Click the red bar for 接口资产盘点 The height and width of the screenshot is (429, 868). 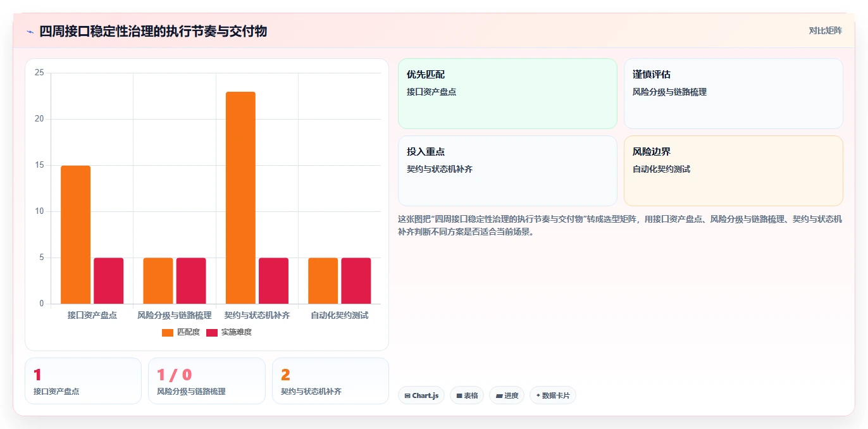109,281
